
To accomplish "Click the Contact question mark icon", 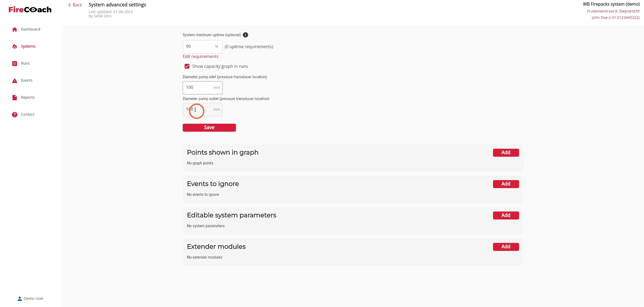I will 15,114.
